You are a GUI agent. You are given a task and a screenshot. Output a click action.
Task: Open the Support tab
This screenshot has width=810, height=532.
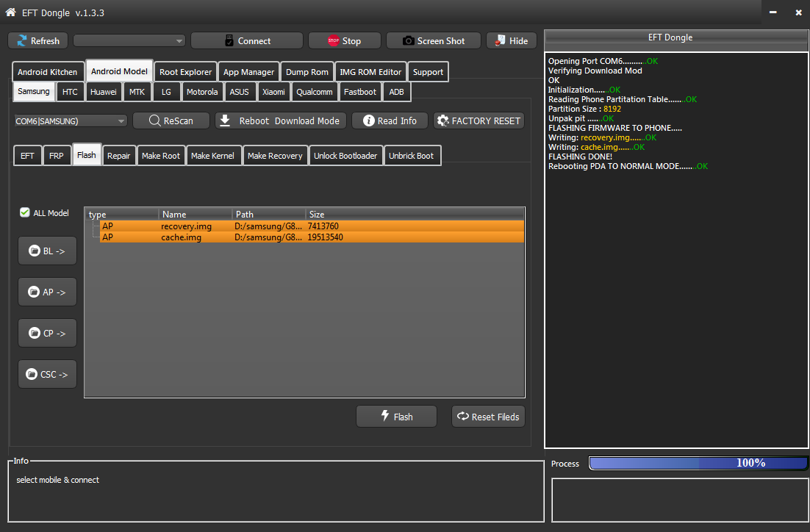tap(428, 72)
